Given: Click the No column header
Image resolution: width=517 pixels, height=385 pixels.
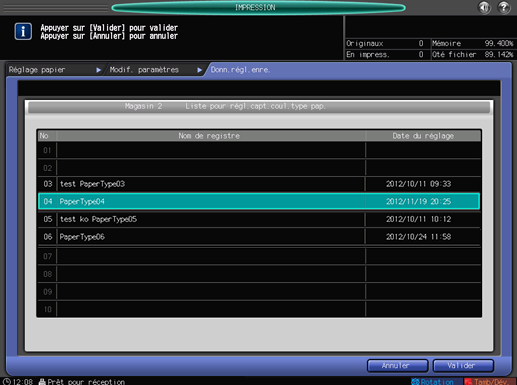Looking at the screenshot, I should [47, 136].
